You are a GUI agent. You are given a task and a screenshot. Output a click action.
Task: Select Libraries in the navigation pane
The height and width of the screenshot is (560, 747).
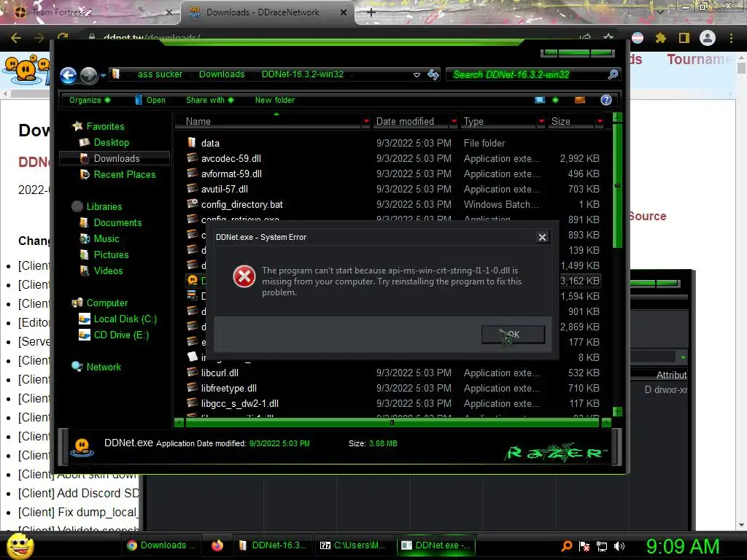[x=104, y=206]
